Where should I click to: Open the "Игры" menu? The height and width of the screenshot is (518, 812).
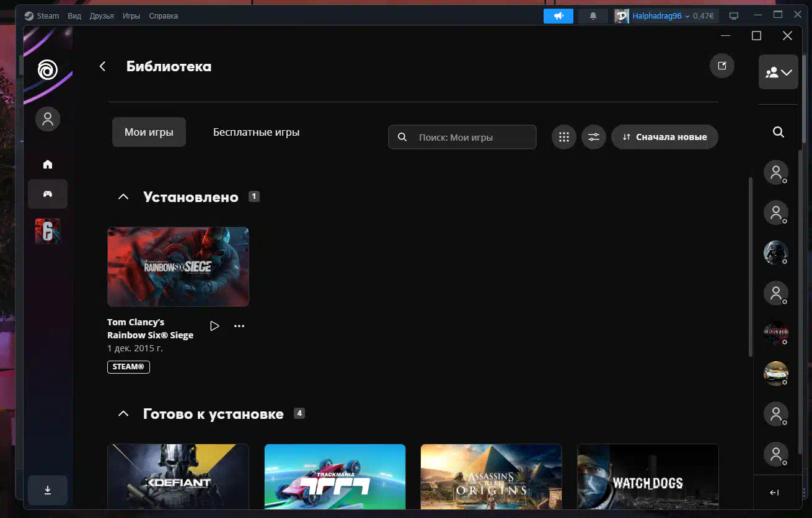[x=131, y=16]
